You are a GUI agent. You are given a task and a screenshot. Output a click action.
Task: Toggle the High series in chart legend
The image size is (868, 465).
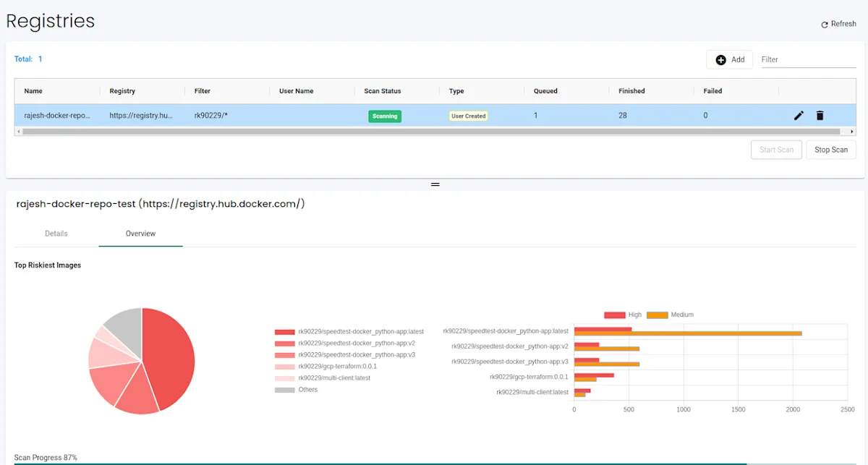[x=623, y=315]
